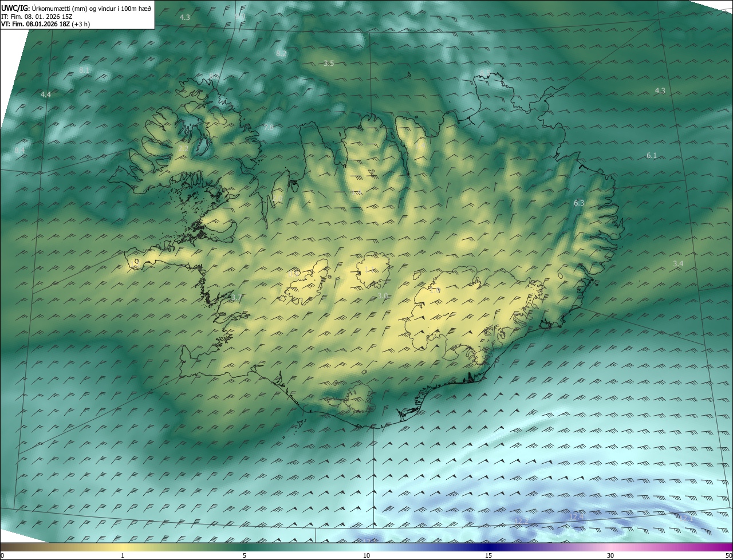Click the 12.4 value label on the map
This screenshot has width=733, height=560.
pos(576,517)
